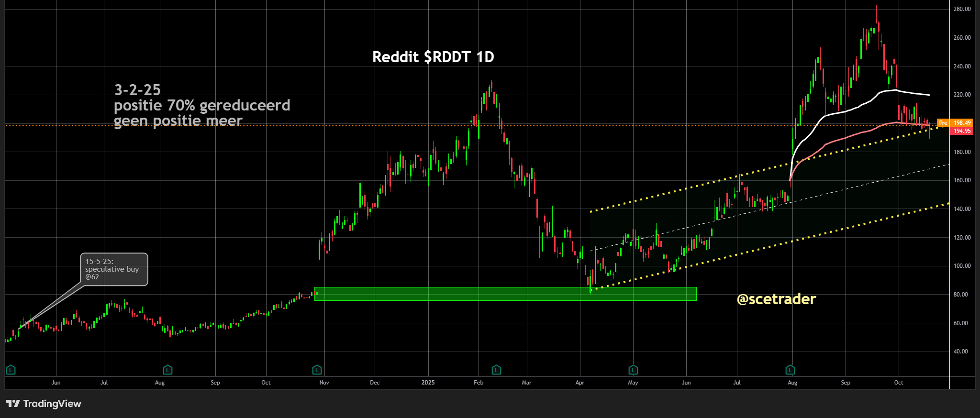Open the earnings marker just left of Nov
This screenshot has height=418, width=980.
317,370
